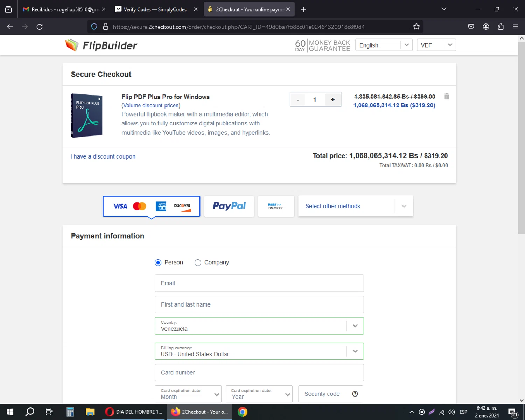Click the browser address bar URL
525x420 pixels.
[239, 27]
